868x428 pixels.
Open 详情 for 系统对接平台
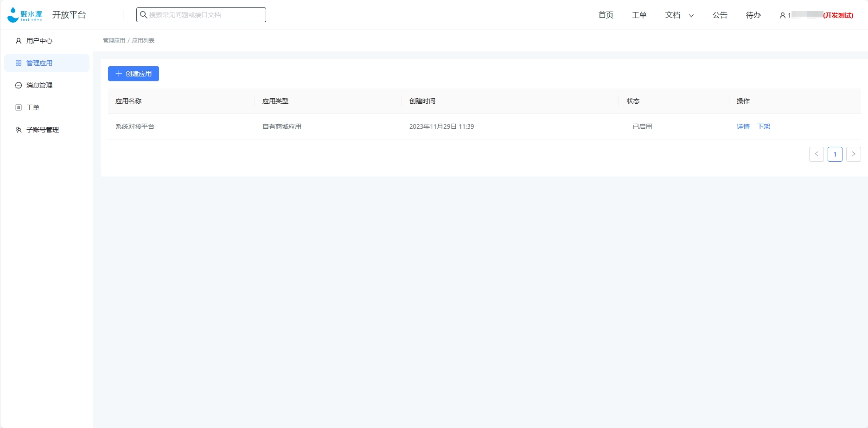pyautogui.click(x=743, y=126)
